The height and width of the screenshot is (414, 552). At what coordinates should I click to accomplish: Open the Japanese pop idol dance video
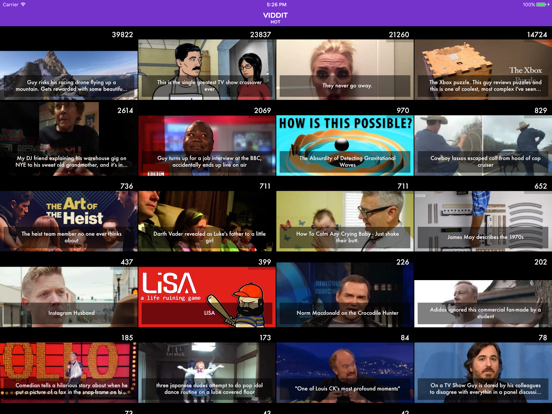pos(207,373)
